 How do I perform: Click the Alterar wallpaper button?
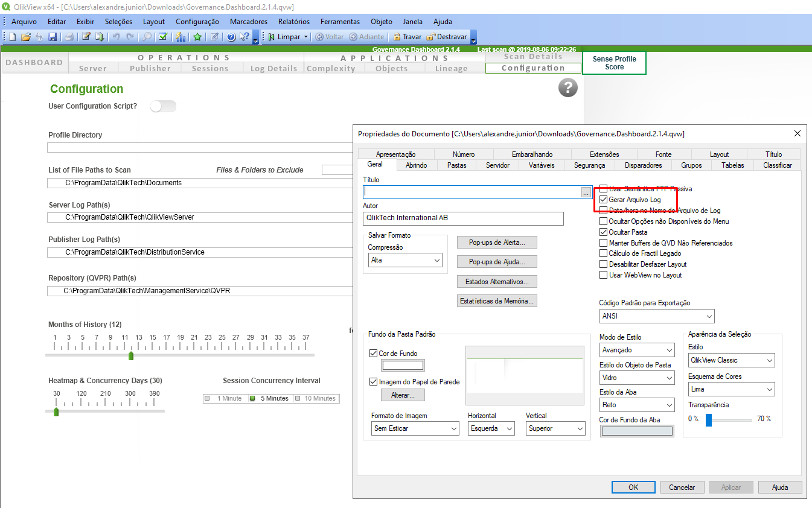(x=403, y=395)
